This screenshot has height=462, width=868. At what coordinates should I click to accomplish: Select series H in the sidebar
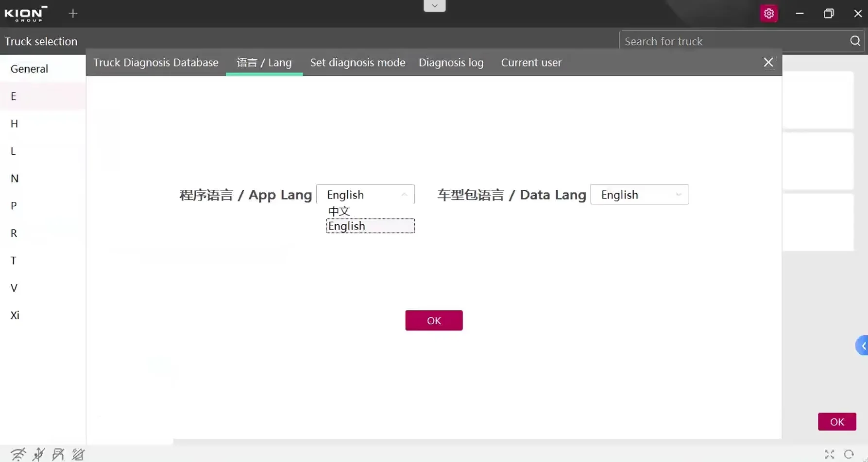[x=43, y=124]
